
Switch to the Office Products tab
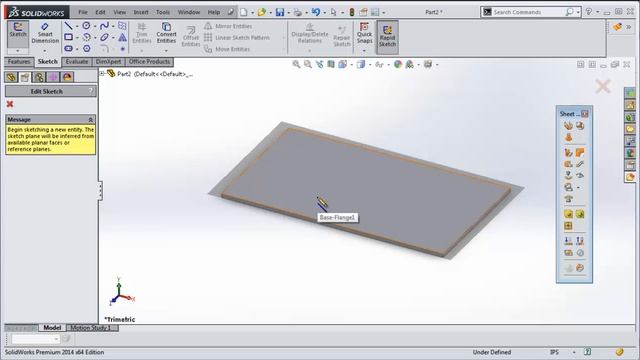(149, 62)
